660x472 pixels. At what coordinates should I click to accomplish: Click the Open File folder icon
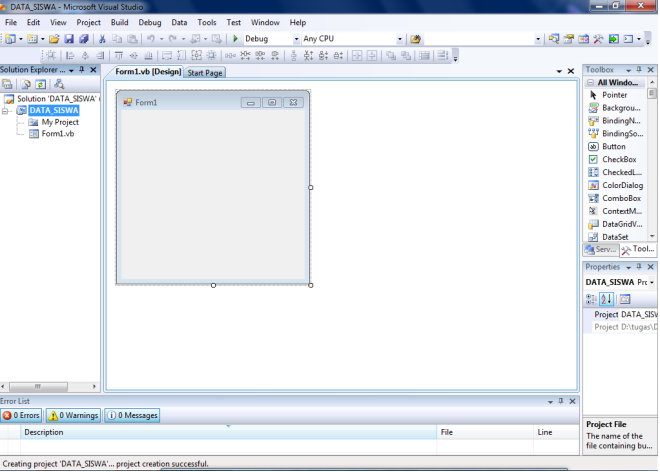point(54,39)
